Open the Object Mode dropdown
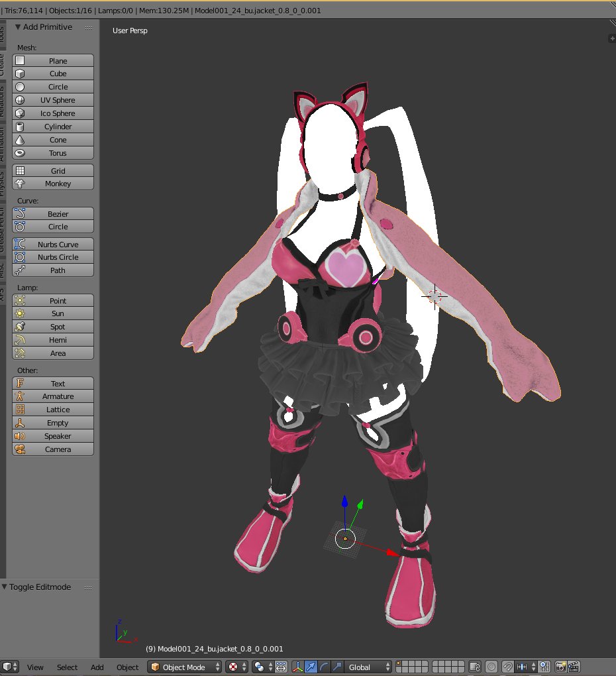 (x=184, y=667)
